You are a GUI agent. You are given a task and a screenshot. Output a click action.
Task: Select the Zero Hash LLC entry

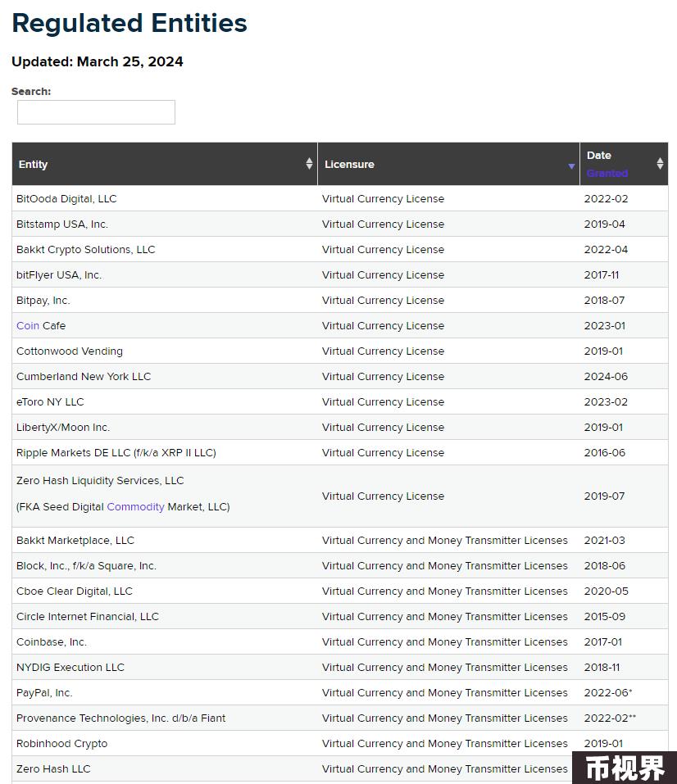tap(53, 769)
